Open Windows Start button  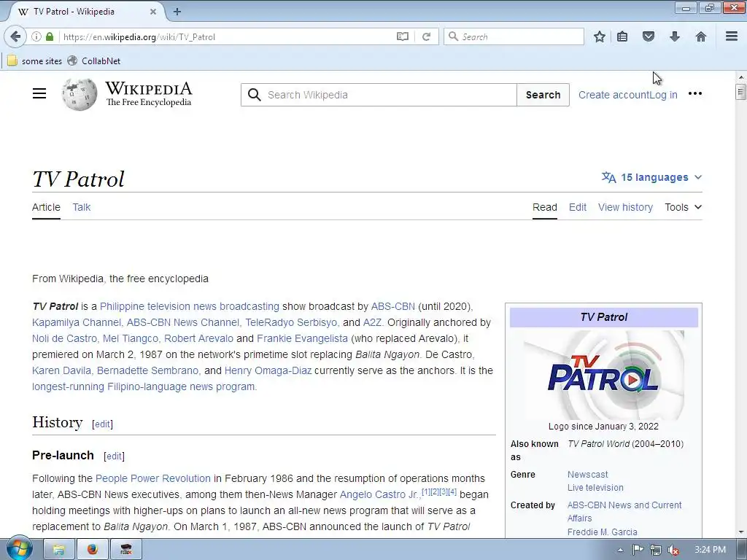(x=19, y=549)
